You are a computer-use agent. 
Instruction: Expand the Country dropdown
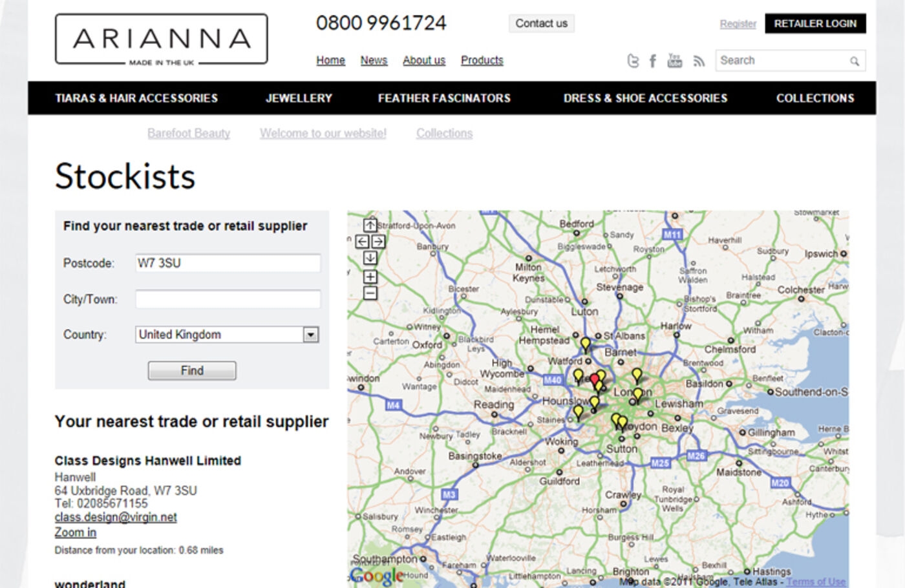[x=311, y=335]
